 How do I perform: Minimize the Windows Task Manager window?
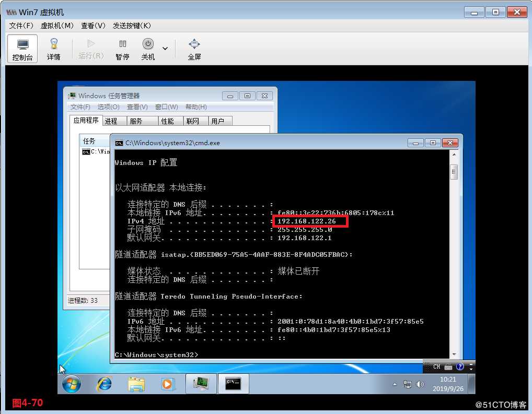(230, 96)
